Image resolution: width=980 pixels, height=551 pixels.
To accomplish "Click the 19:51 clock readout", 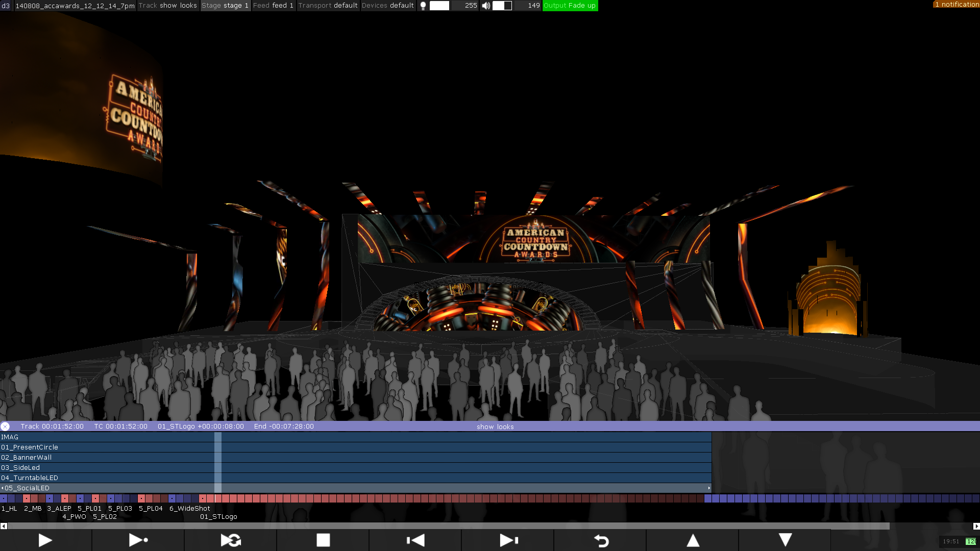I will pyautogui.click(x=951, y=542).
